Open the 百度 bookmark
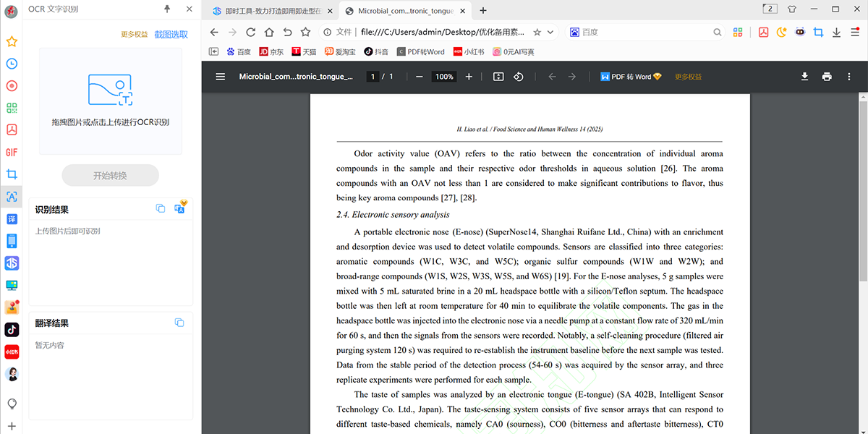The width and height of the screenshot is (868, 434). pyautogui.click(x=239, y=51)
